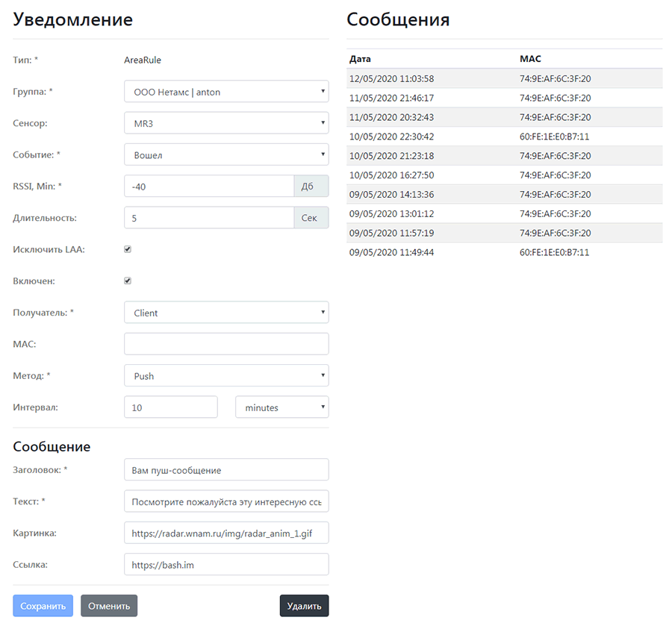Focus the Интервал number field

[x=171, y=407]
